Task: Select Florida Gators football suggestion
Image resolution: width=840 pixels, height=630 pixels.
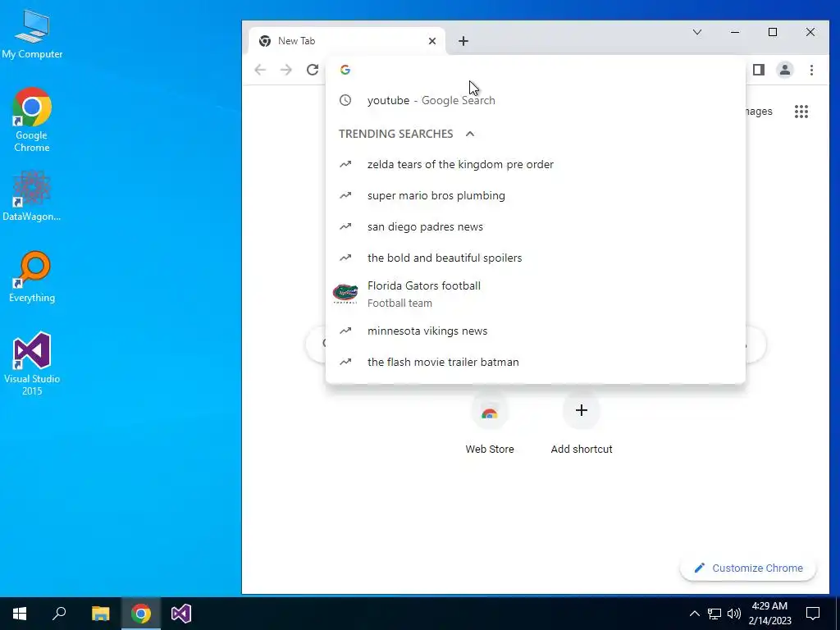Action: click(535, 294)
